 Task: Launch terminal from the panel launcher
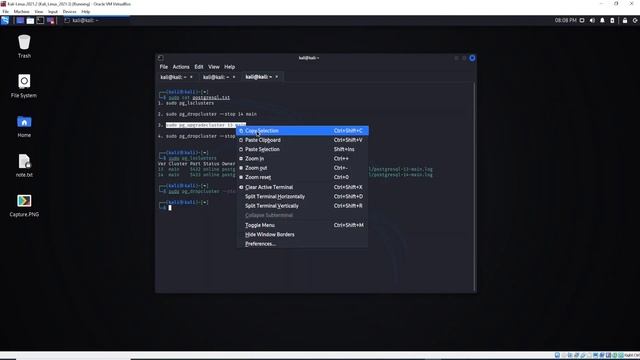40,20
